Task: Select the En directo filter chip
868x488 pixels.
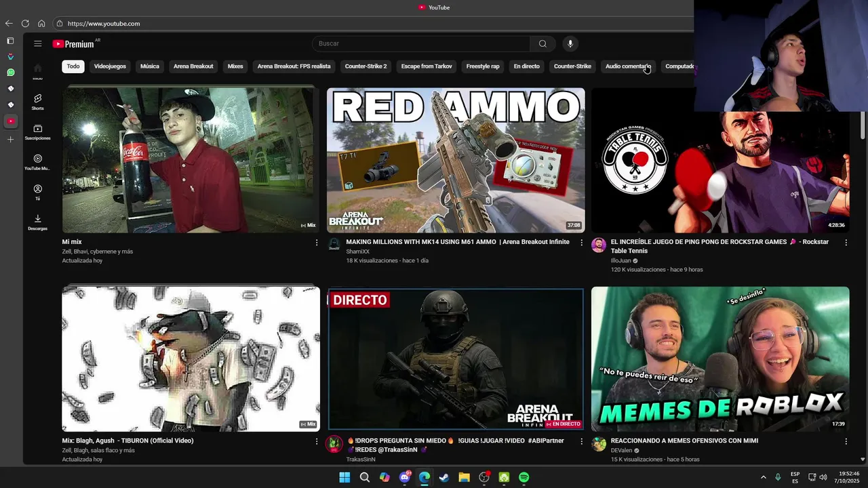Action: [x=527, y=66]
